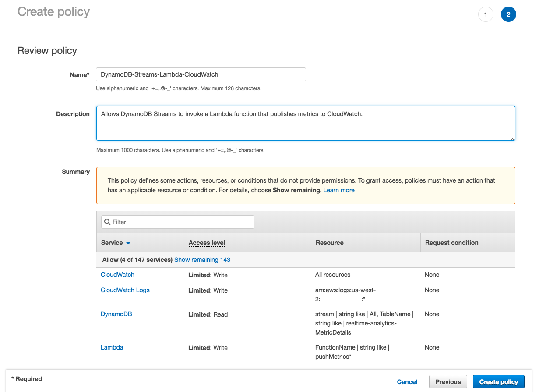Click the 'None' condition in the Lambda row

coord(432,347)
